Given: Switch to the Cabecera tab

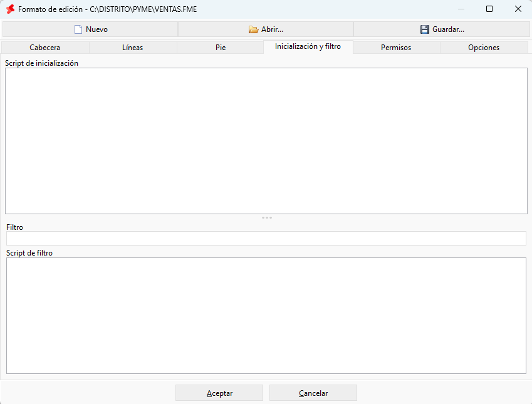Looking at the screenshot, I should (44, 48).
